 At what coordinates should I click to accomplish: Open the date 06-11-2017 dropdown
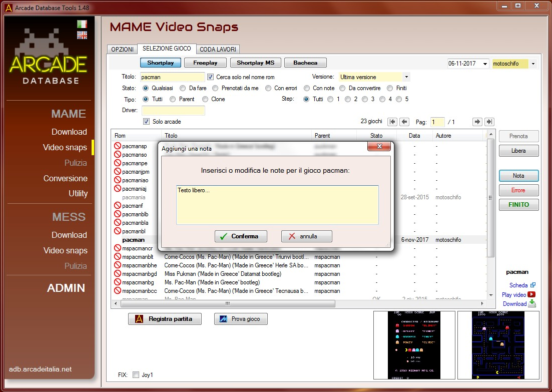485,64
